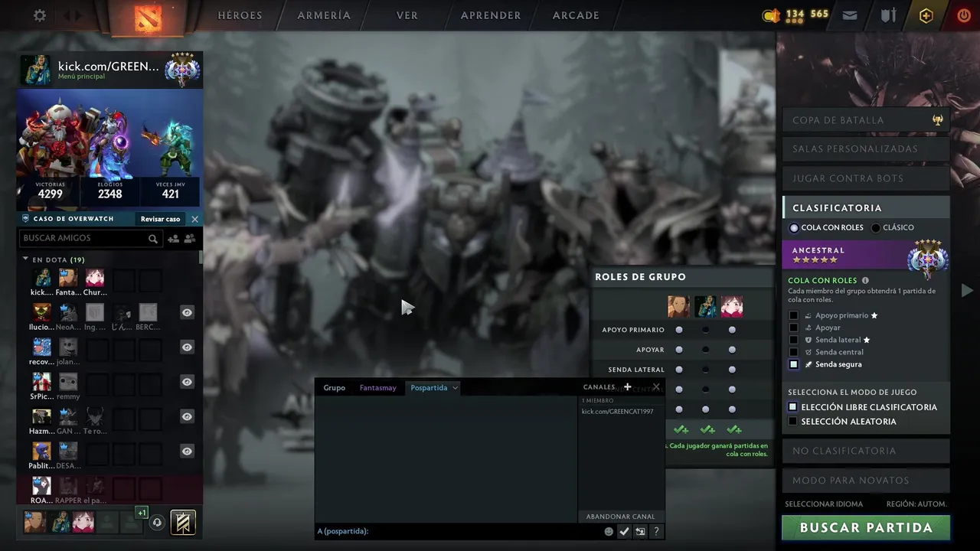Open the Héroes menu
This screenshot has height=551, width=980.
(240, 15)
